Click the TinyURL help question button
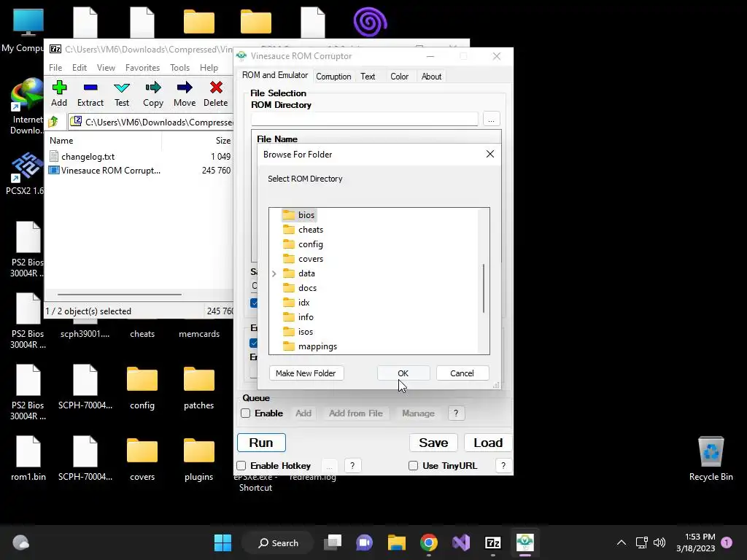 [x=503, y=466]
